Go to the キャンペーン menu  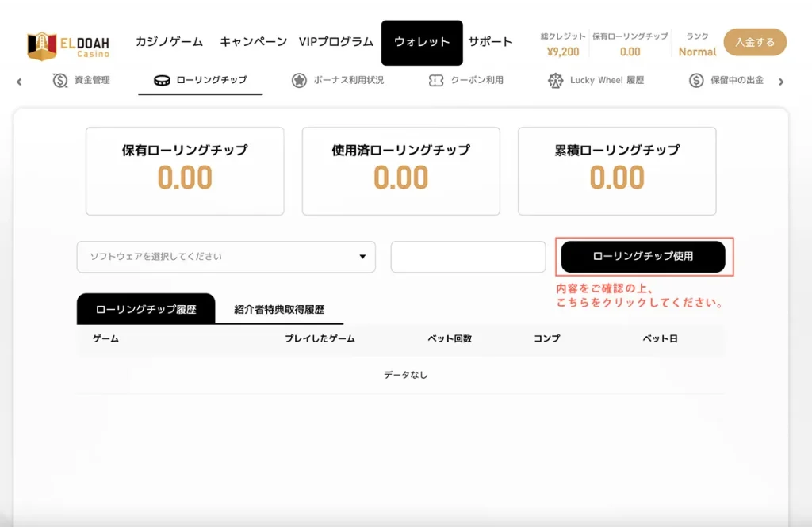253,42
